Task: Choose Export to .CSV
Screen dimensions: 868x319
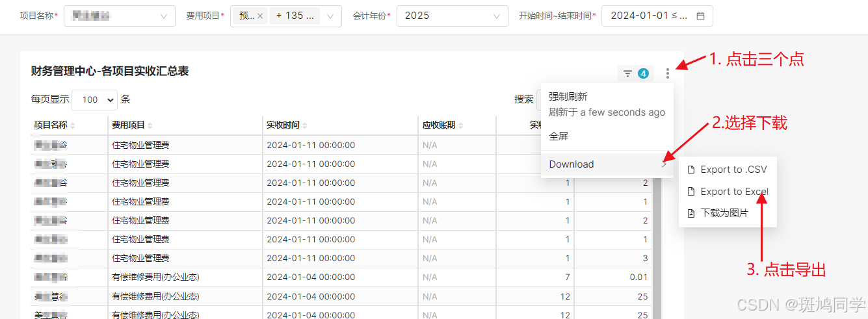Action: [x=728, y=170]
